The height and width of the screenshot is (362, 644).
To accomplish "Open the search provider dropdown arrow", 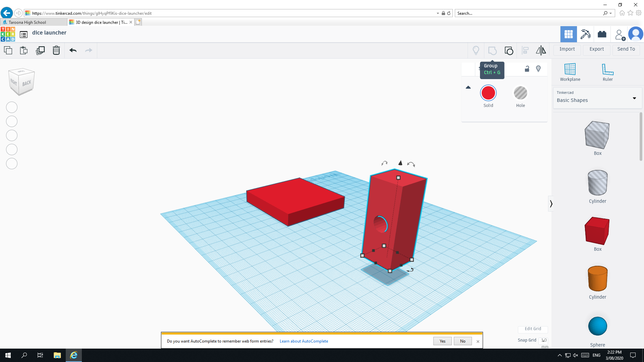I will pos(611,13).
